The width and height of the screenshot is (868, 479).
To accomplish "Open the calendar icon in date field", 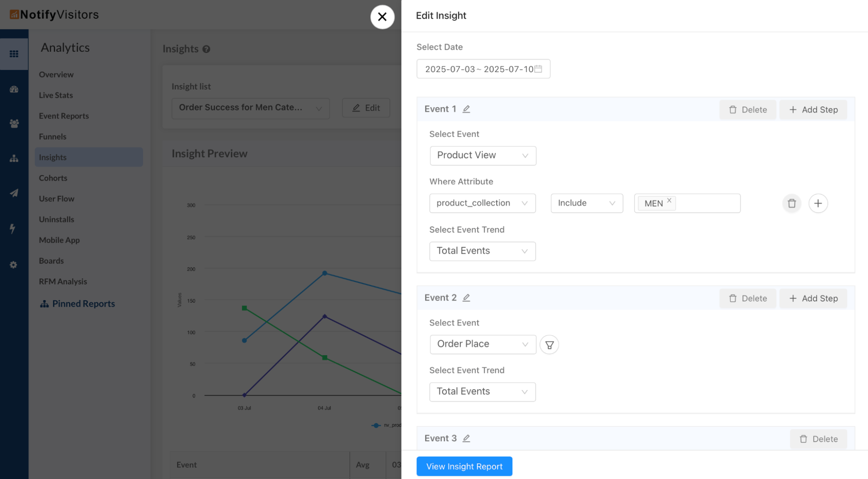I will pyautogui.click(x=538, y=69).
